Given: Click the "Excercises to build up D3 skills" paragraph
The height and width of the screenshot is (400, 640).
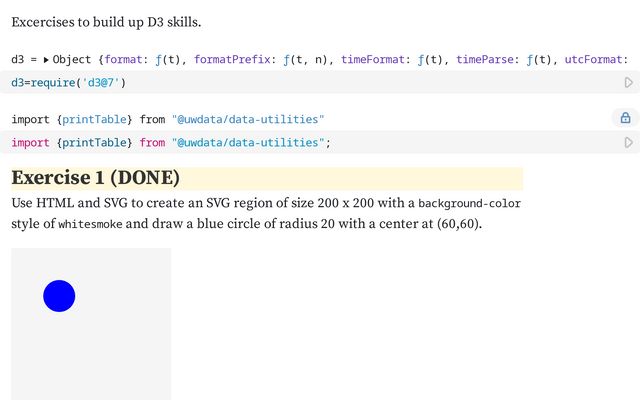Looking at the screenshot, I should pos(106,22).
